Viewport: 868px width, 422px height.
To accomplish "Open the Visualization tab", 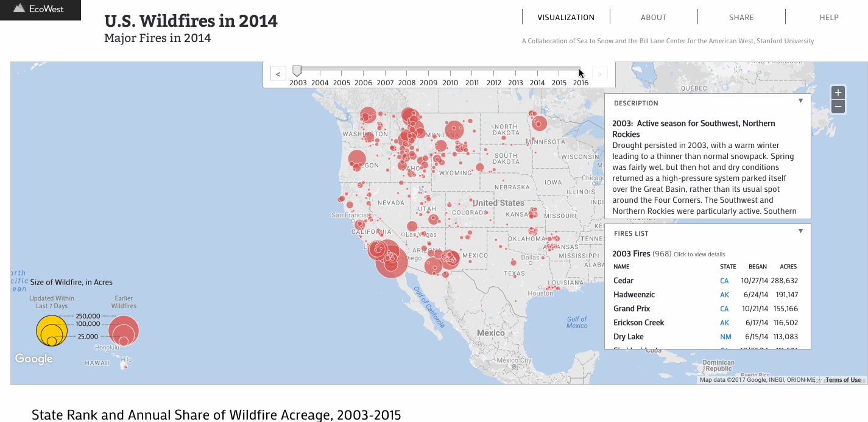I will 565,18.
